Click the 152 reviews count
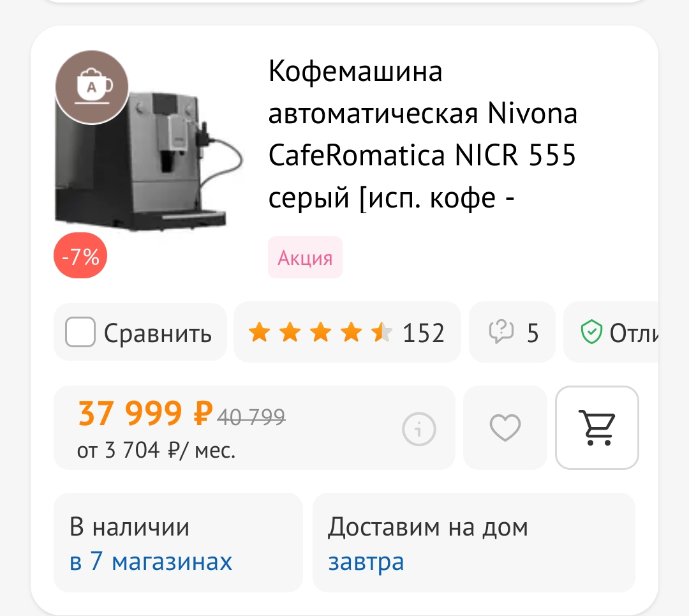This screenshot has height=616, width=689. coord(424,333)
